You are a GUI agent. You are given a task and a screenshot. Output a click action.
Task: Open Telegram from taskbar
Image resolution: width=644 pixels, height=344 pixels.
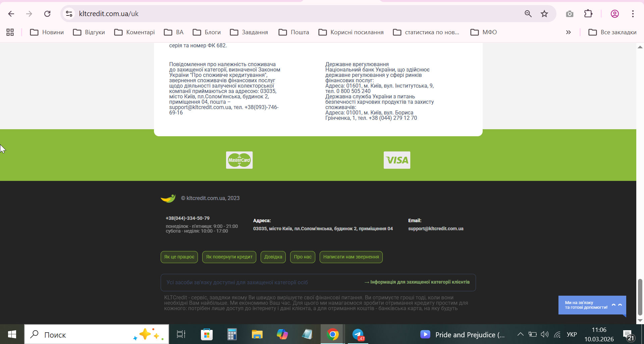358,334
